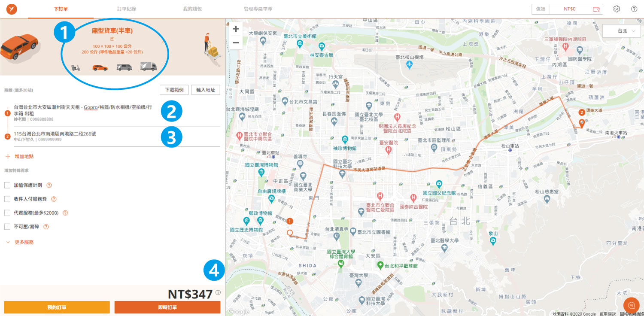Open the help question mark in header
This screenshot has width=644, height=316.
click(x=634, y=9)
